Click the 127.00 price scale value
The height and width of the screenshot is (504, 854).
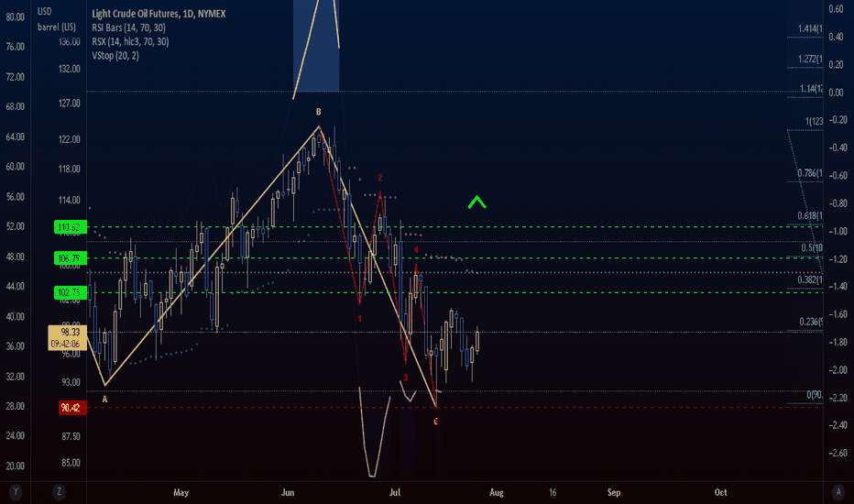tap(69, 103)
